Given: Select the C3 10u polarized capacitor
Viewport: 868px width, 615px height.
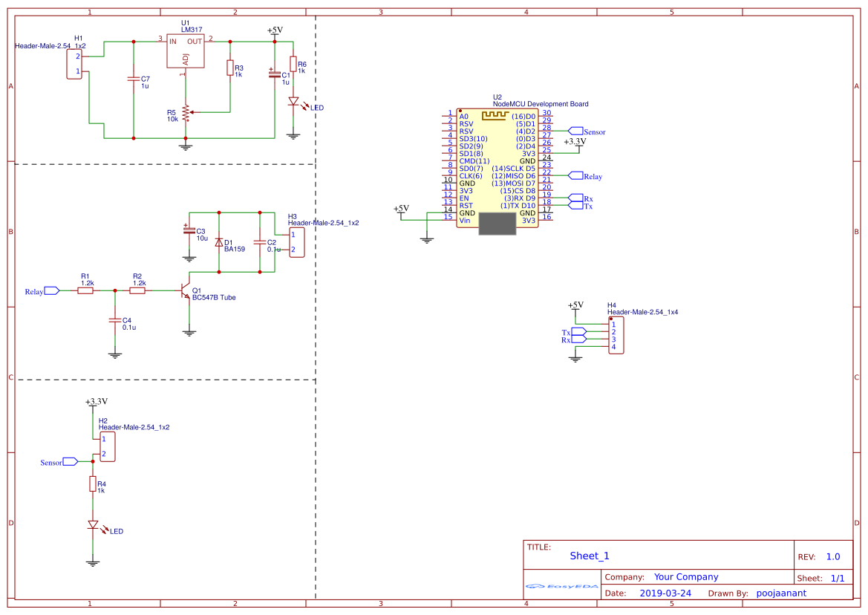Looking at the screenshot, I should 189,231.
